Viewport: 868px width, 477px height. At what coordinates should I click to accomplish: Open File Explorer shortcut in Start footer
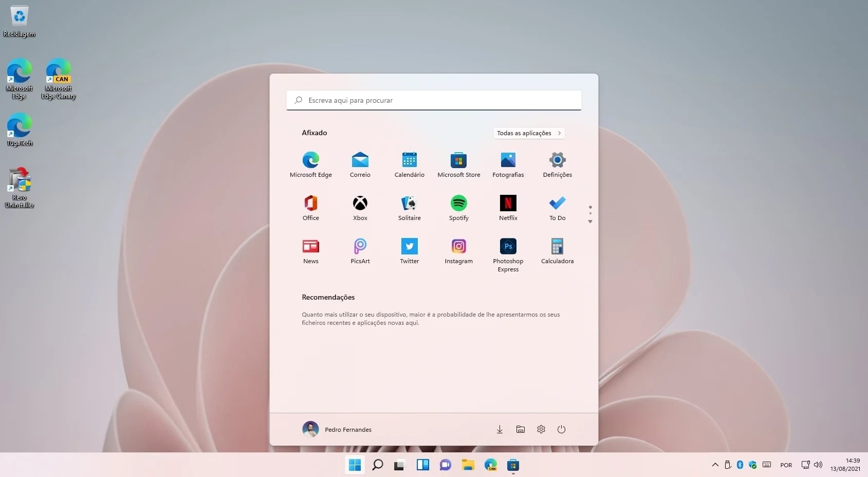click(521, 429)
